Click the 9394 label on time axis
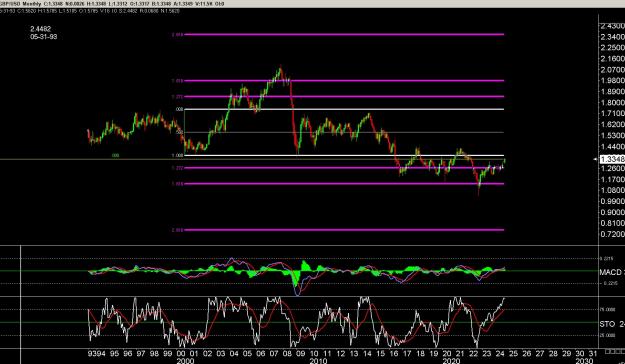625x364 pixels. pos(97,354)
